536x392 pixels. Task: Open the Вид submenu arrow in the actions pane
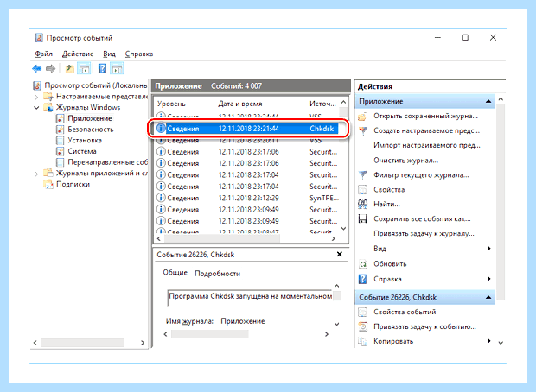[x=488, y=249]
